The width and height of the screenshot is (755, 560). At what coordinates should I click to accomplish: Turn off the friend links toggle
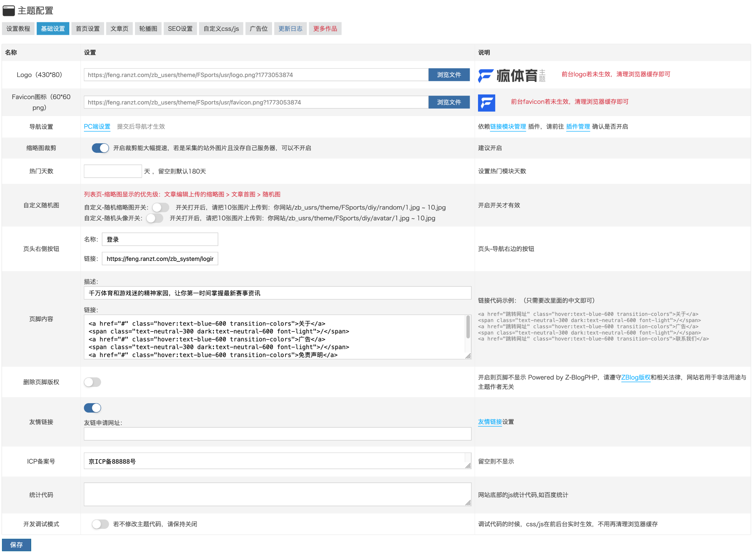[92, 408]
